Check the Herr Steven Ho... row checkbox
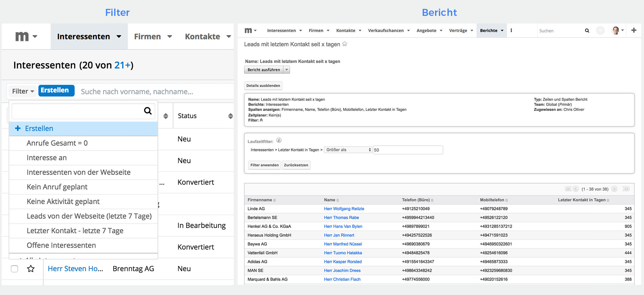Screen dimensions: 644x295 (x=15, y=269)
